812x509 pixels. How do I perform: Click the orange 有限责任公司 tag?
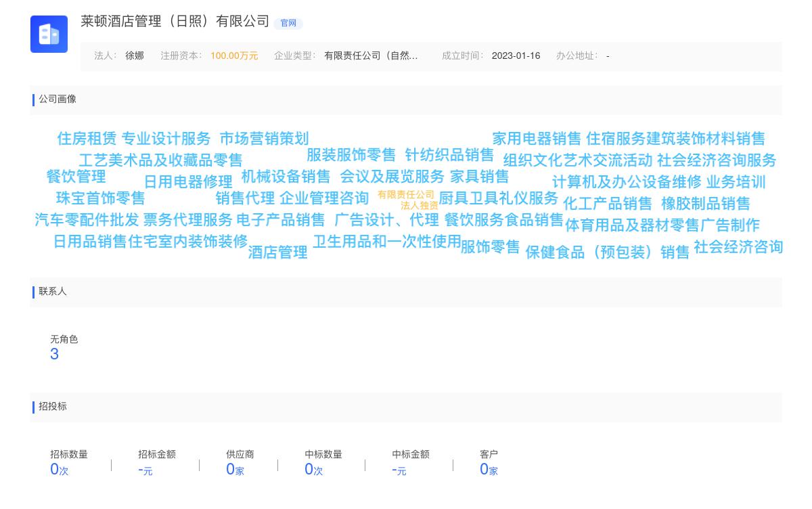[x=406, y=195]
